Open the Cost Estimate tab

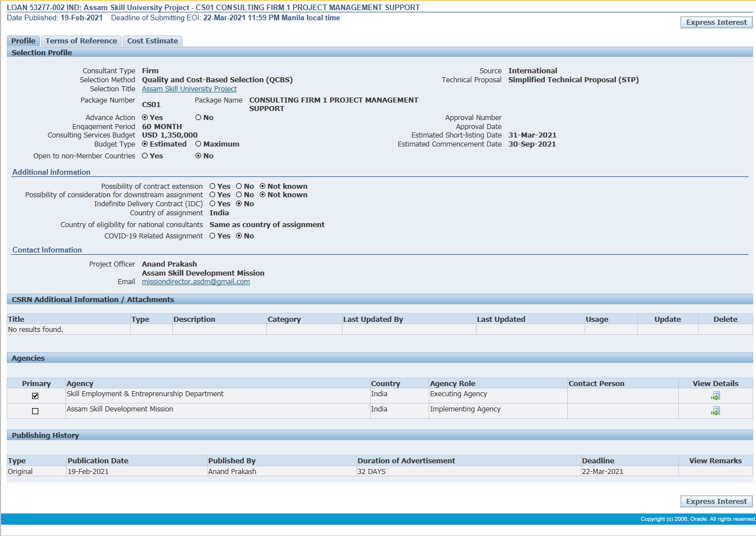point(152,41)
